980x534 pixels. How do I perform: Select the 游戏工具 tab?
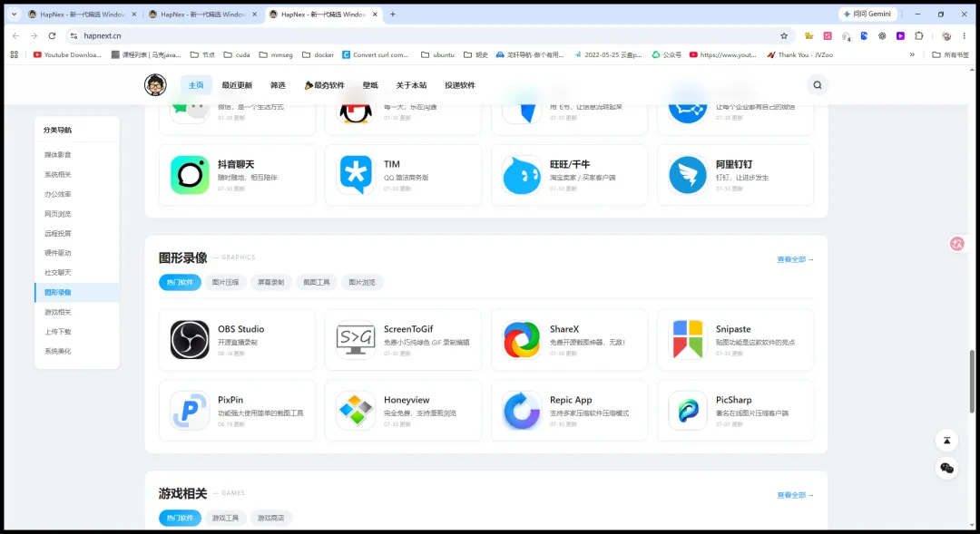tap(226, 518)
